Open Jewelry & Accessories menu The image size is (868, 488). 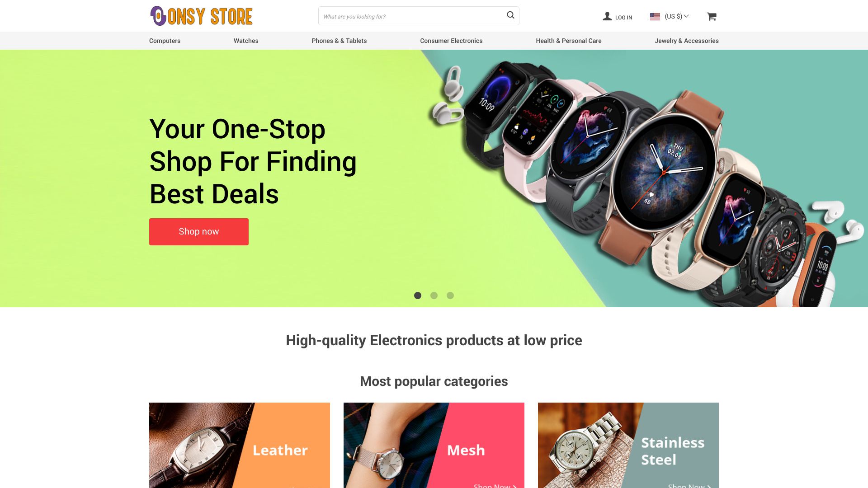[687, 41]
